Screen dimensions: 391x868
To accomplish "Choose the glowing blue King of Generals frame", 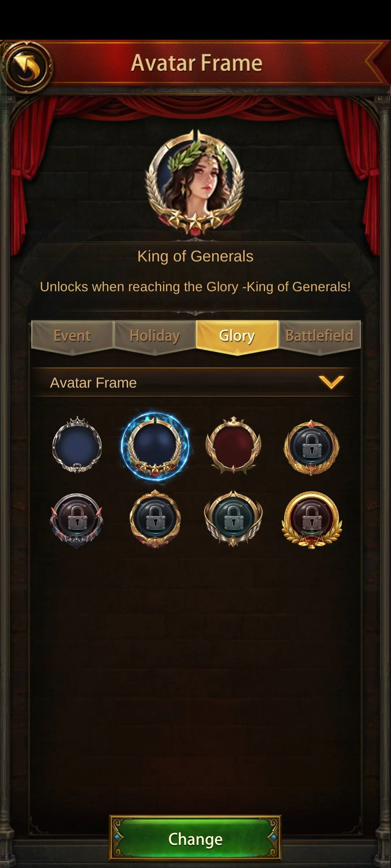I will (155, 446).
